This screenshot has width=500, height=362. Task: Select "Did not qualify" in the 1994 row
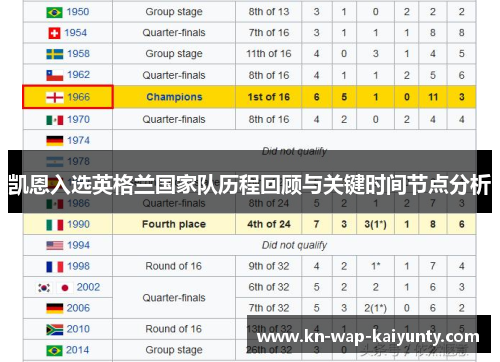[294, 245]
